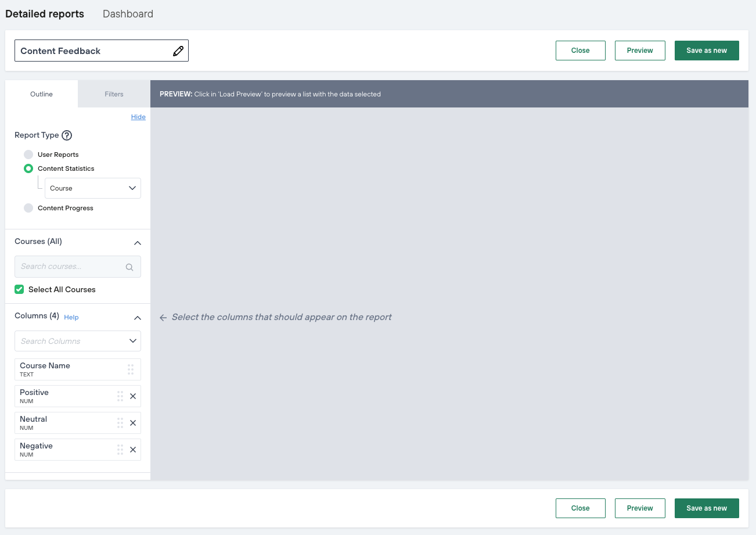Remove the Positive column with its X icon
The width and height of the screenshot is (756, 535).
133,396
